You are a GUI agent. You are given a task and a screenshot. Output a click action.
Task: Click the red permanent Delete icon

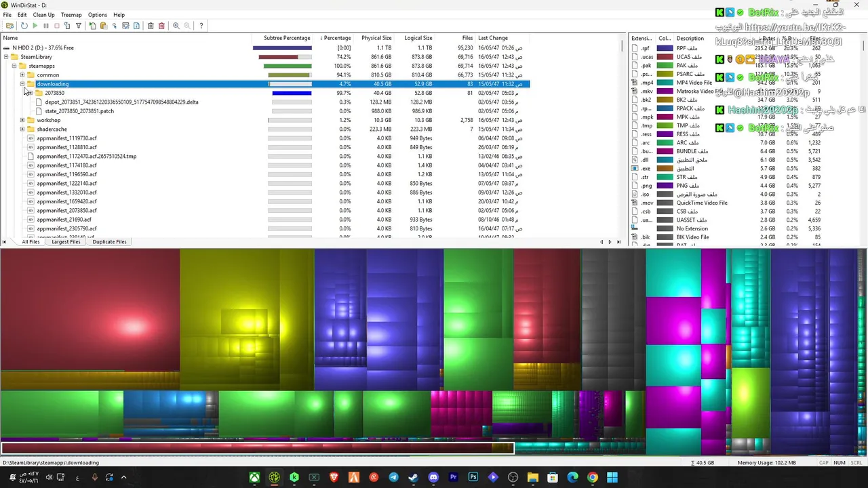161,26
